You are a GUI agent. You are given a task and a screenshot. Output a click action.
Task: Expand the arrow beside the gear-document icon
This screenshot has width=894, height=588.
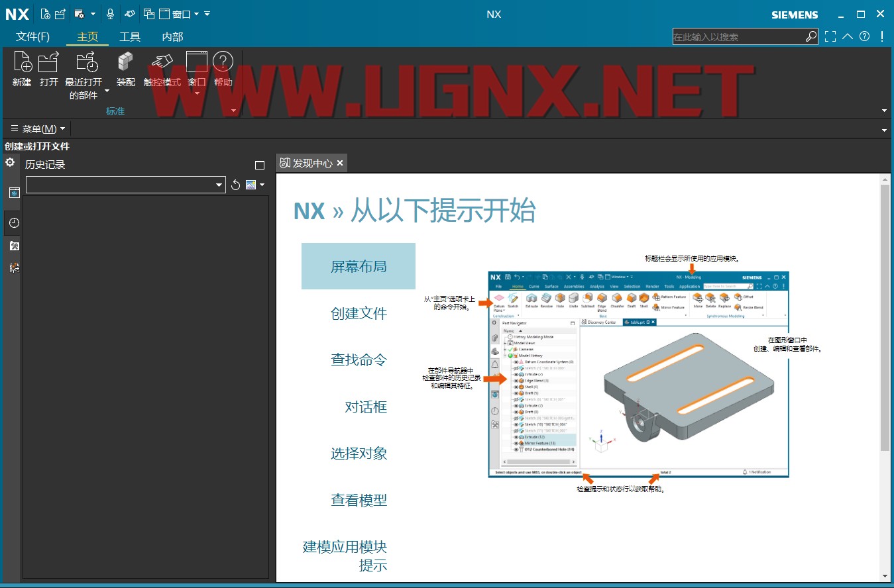[93, 14]
